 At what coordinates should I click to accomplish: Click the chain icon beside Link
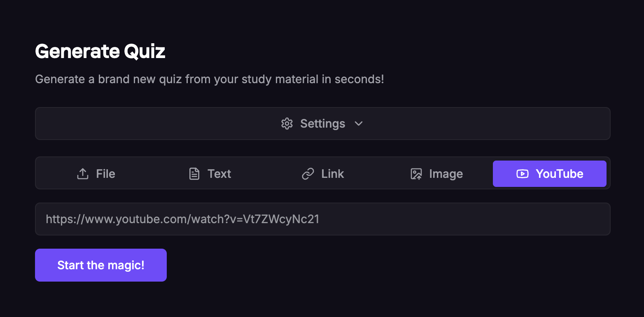coord(308,174)
